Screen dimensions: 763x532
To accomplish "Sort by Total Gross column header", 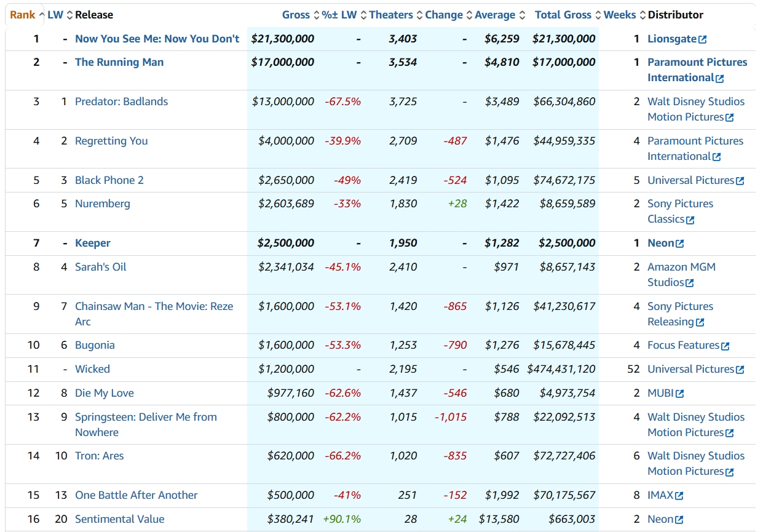I will (563, 15).
